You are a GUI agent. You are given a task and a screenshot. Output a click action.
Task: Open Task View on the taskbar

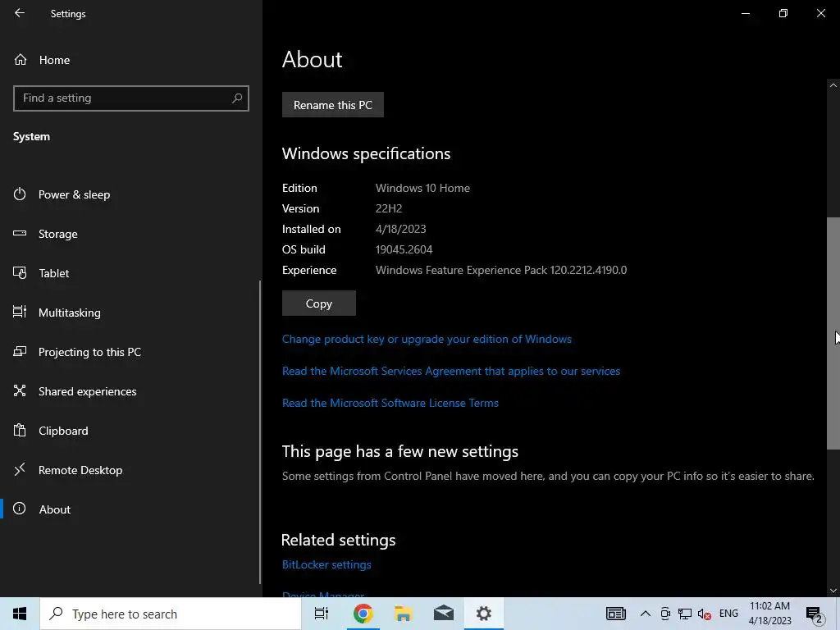(322, 614)
